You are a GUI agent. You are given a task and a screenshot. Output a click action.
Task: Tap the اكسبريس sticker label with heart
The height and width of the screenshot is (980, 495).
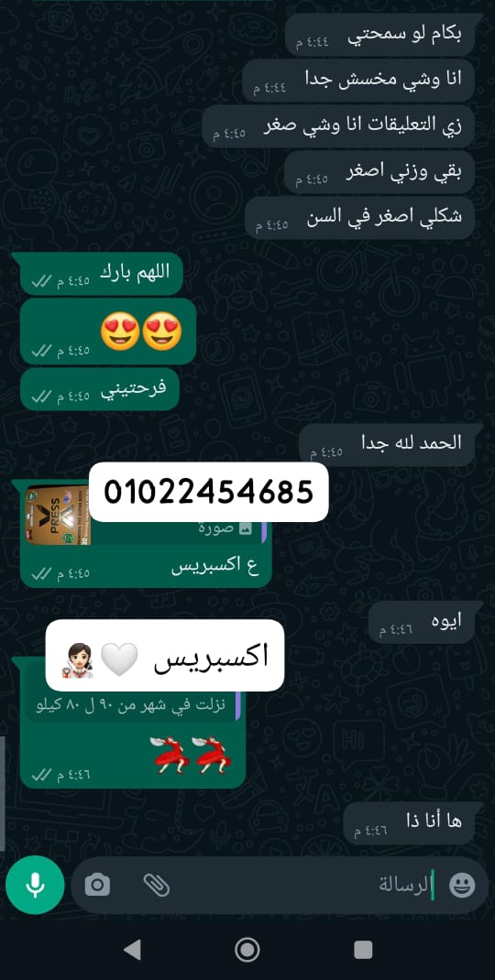[165, 655]
